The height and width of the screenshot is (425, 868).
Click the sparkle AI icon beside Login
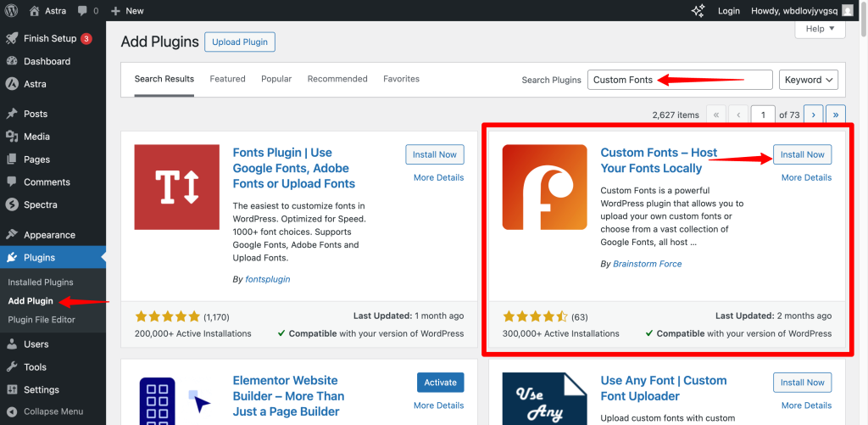tap(698, 11)
